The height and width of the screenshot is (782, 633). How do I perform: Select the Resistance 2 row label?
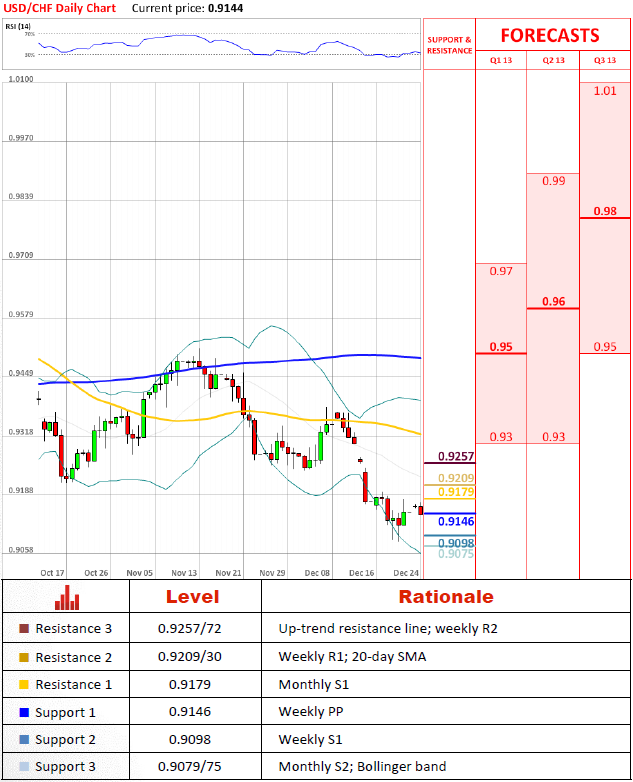pyautogui.click(x=73, y=657)
